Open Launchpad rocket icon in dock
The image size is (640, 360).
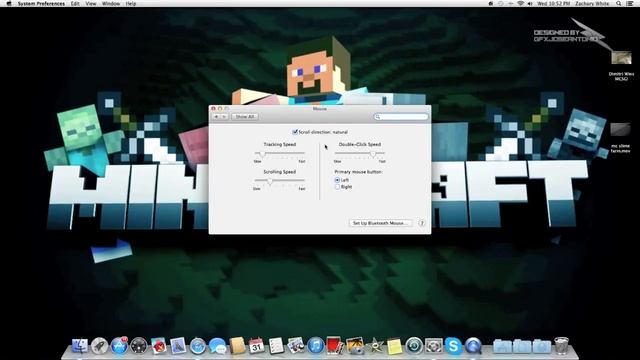99,346
